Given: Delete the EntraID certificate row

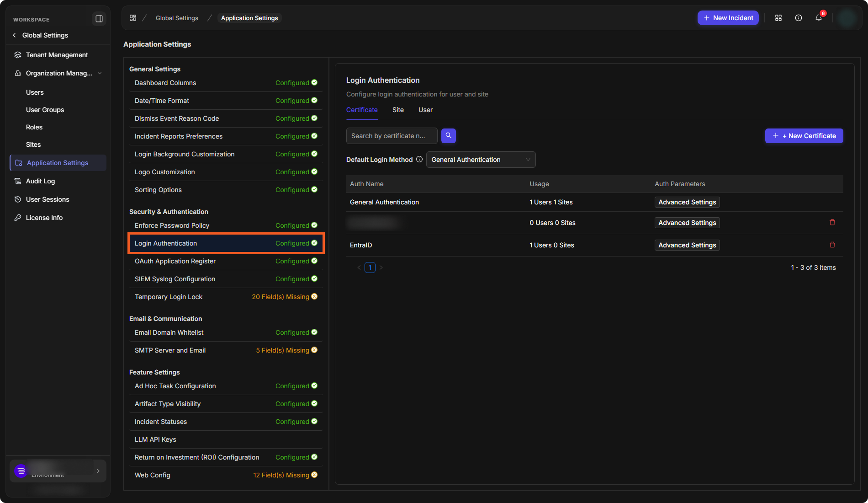Looking at the screenshot, I should [x=832, y=245].
